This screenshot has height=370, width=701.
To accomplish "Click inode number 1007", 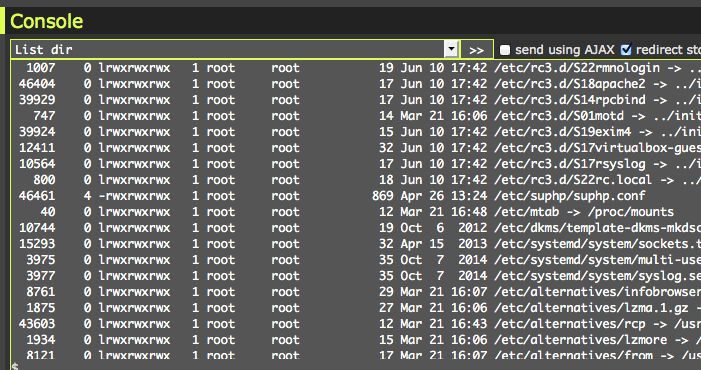I will click(41, 68).
